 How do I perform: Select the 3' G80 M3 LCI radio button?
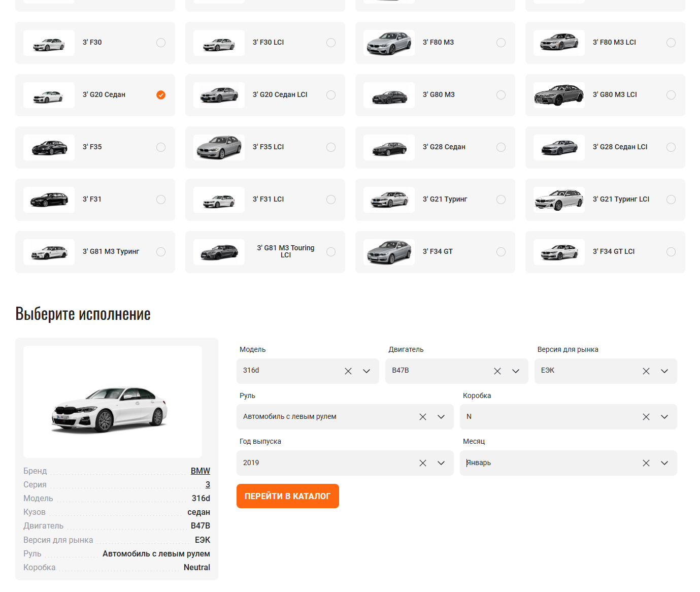pos(671,95)
